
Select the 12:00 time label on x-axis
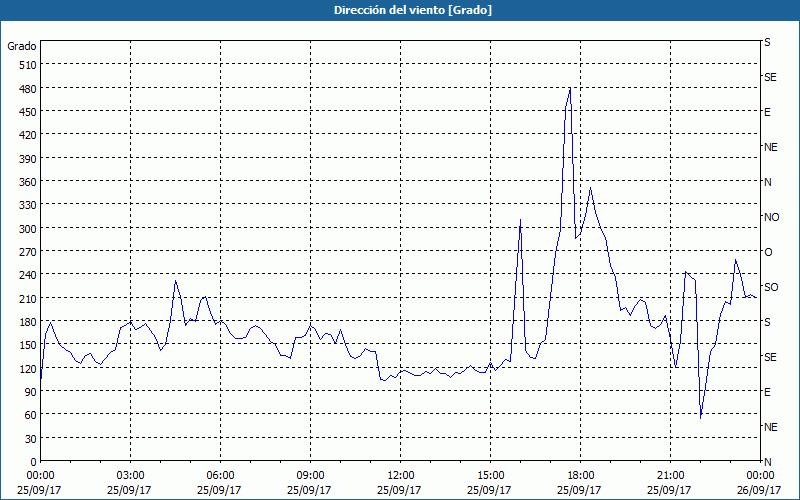coord(401,476)
